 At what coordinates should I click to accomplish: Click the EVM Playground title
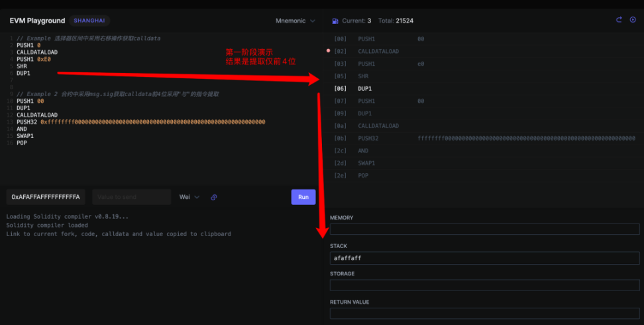click(37, 21)
